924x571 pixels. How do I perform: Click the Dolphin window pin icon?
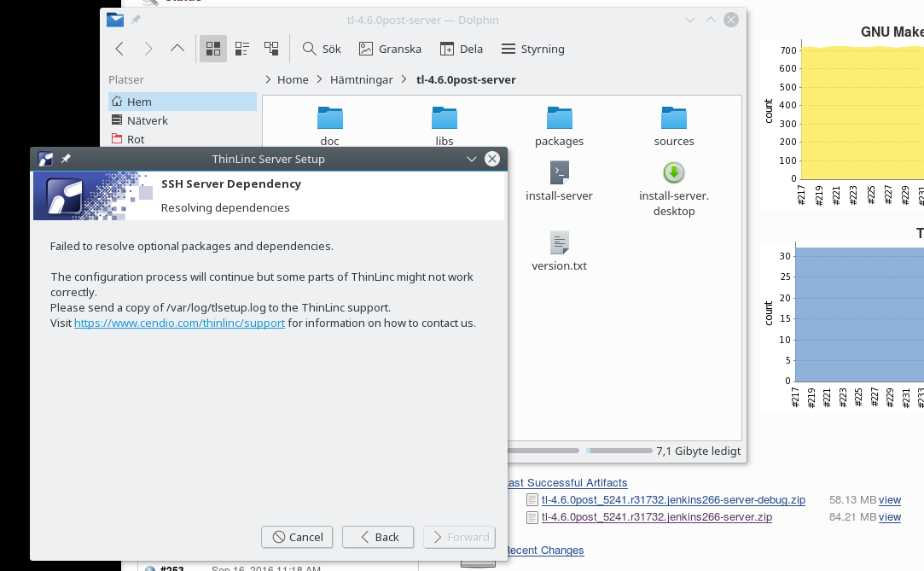pos(136,20)
